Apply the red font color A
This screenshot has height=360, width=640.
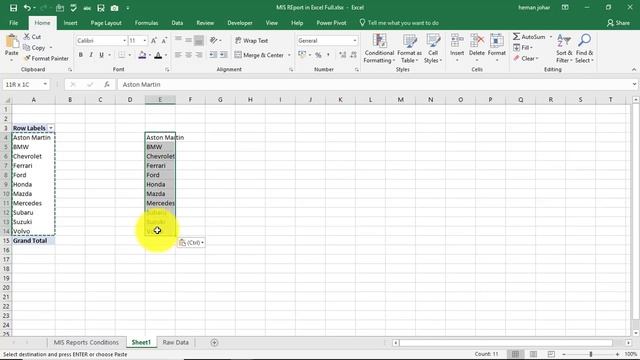pyautogui.click(x=158, y=55)
